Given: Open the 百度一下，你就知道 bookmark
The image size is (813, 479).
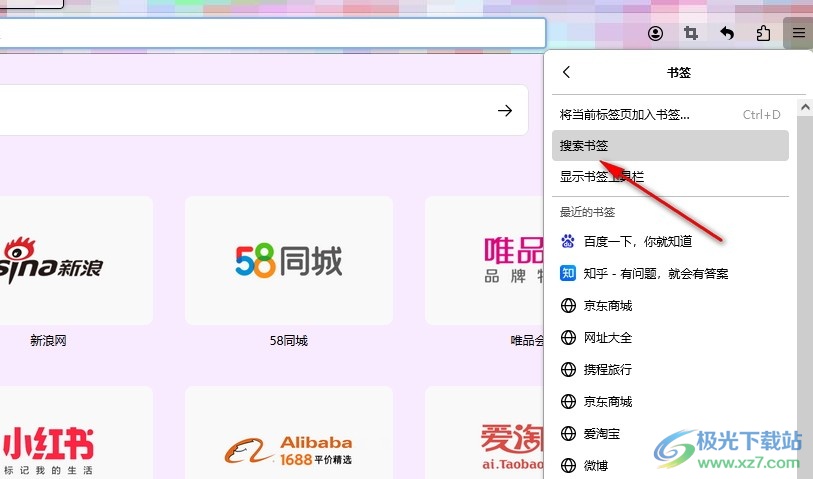Looking at the screenshot, I should click(670, 242).
